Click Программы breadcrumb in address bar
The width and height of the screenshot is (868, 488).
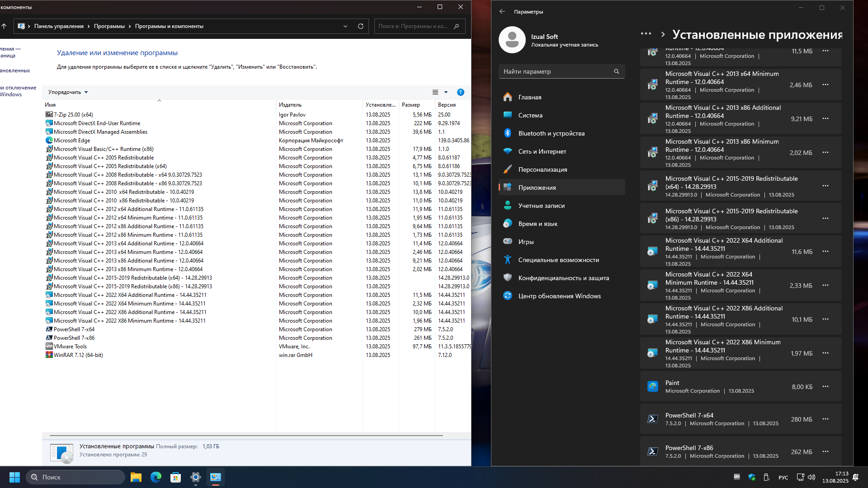coord(109,26)
